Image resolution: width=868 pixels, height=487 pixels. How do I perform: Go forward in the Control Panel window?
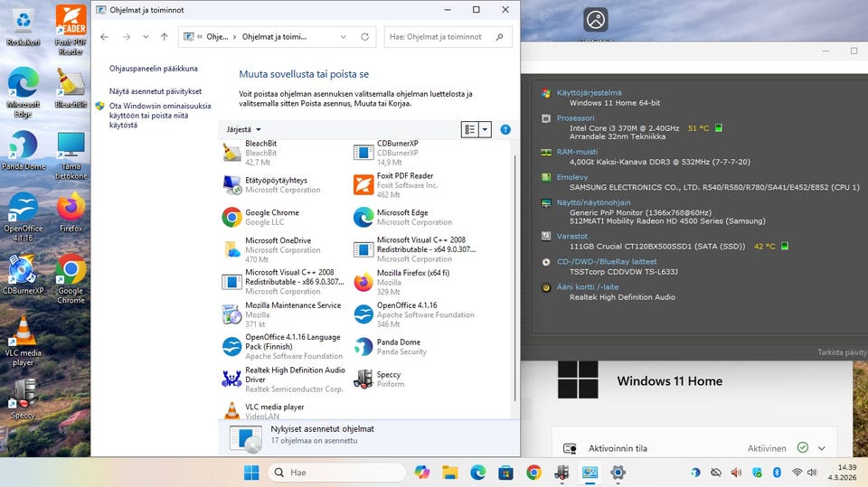127,37
